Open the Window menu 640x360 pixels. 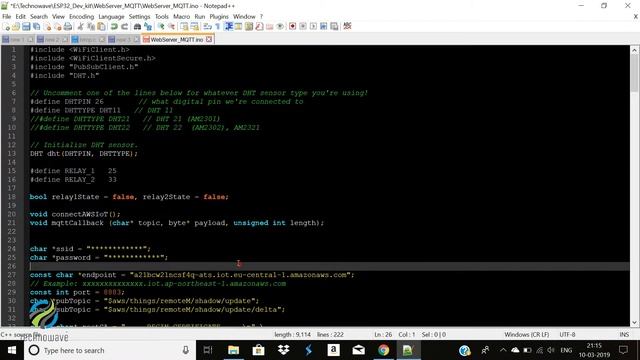244,16
